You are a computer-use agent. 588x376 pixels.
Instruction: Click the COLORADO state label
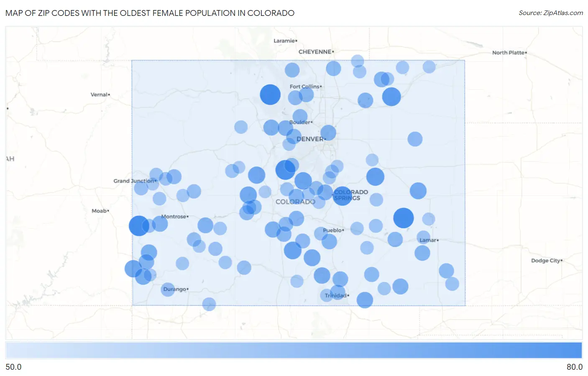(x=295, y=202)
